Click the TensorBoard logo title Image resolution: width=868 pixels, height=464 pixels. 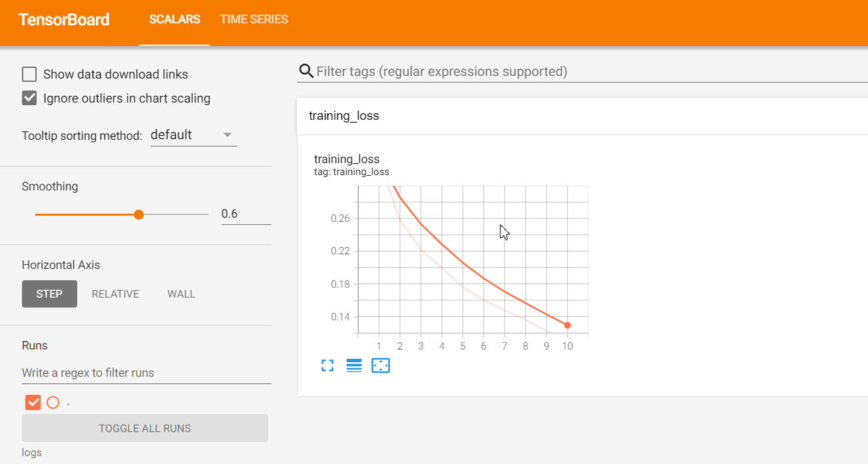[x=64, y=20]
